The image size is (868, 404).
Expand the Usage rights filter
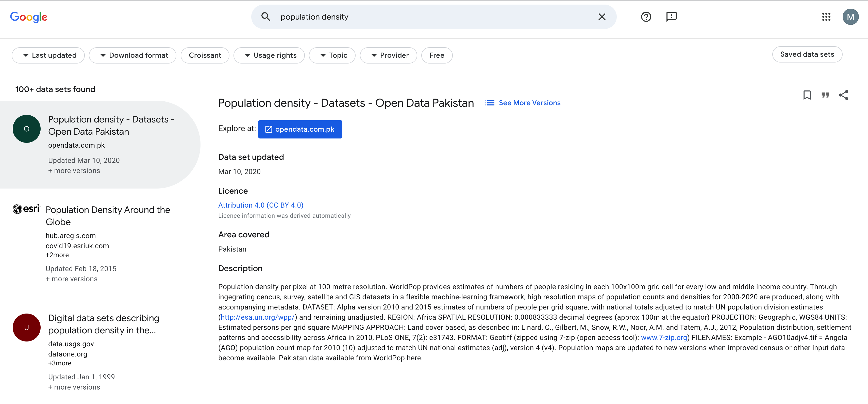[x=269, y=55]
